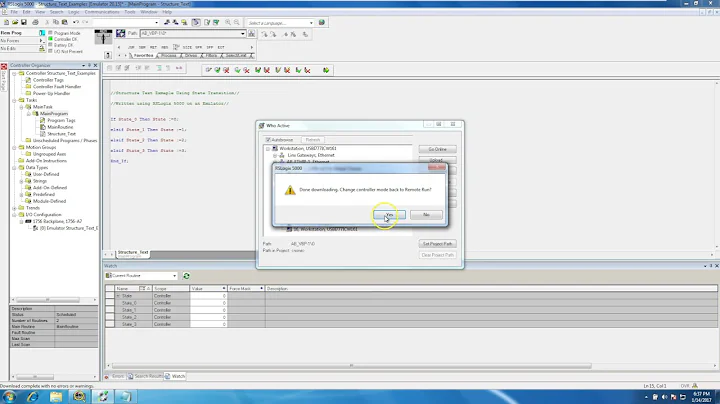Select Controller Tags in organizer tree
The height and width of the screenshot is (404, 720).
point(48,80)
